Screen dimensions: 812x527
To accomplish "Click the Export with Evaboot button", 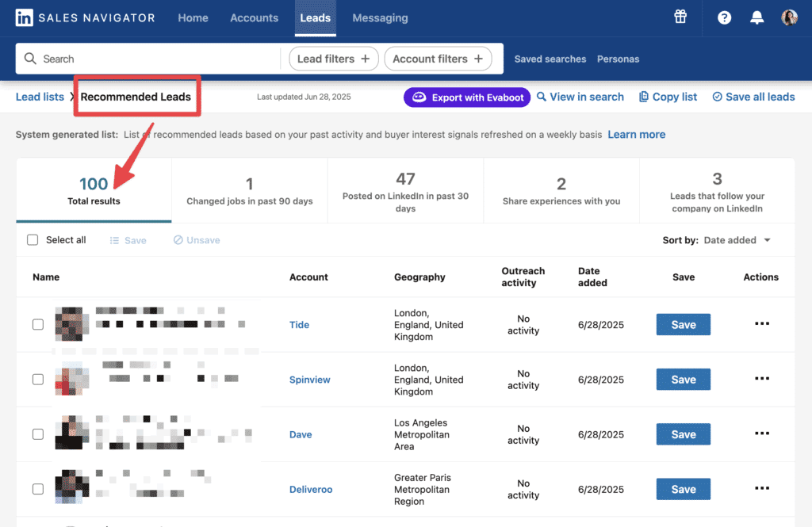I will pyautogui.click(x=466, y=97).
